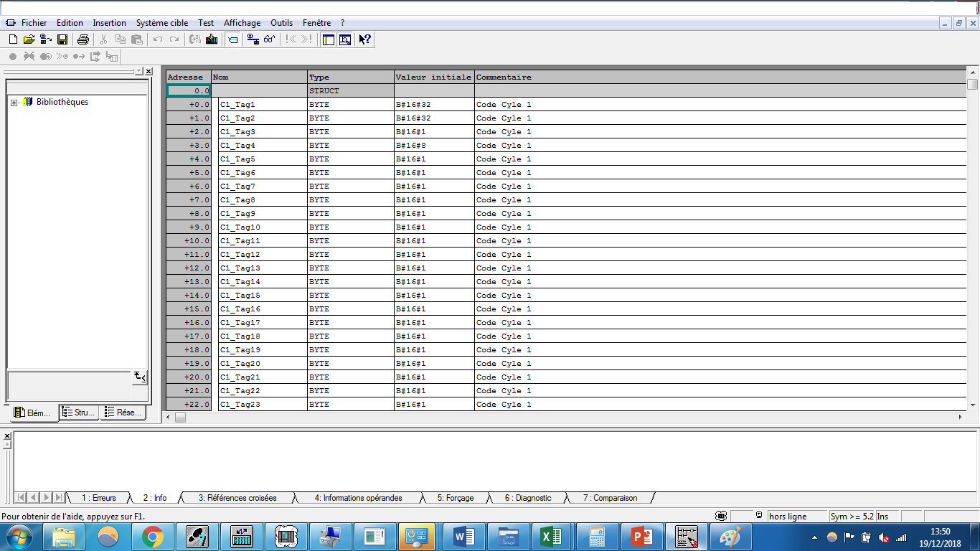Image resolution: width=980 pixels, height=551 pixels.
Task: Toggle the overviews panel toolbar button
Action: (329, 39)
